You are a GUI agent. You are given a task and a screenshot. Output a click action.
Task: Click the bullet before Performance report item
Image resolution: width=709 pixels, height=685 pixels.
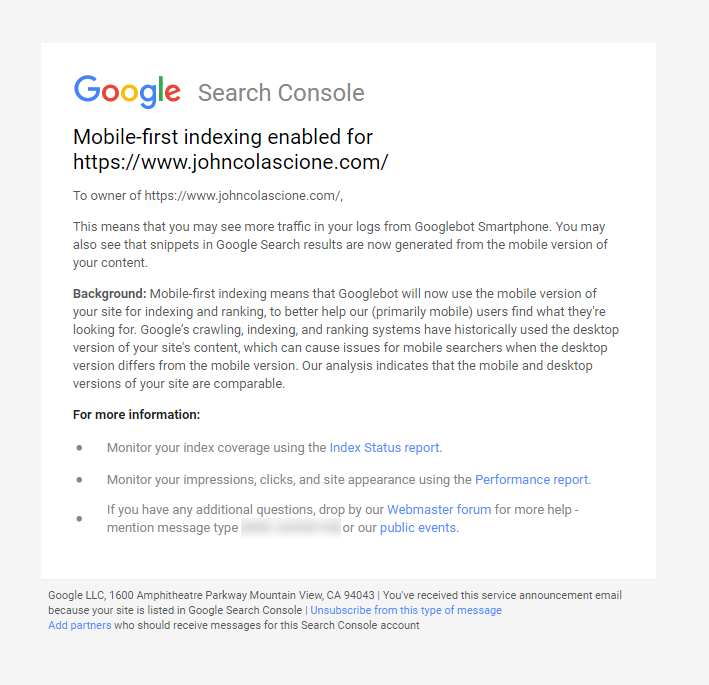pos(80,480)
